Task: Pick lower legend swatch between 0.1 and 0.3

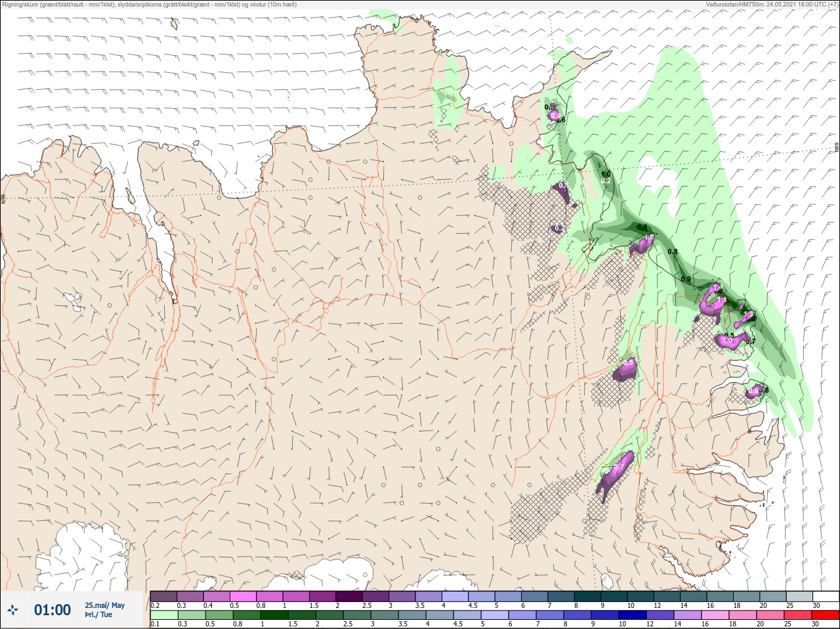Action: click(x=163, y=615)
